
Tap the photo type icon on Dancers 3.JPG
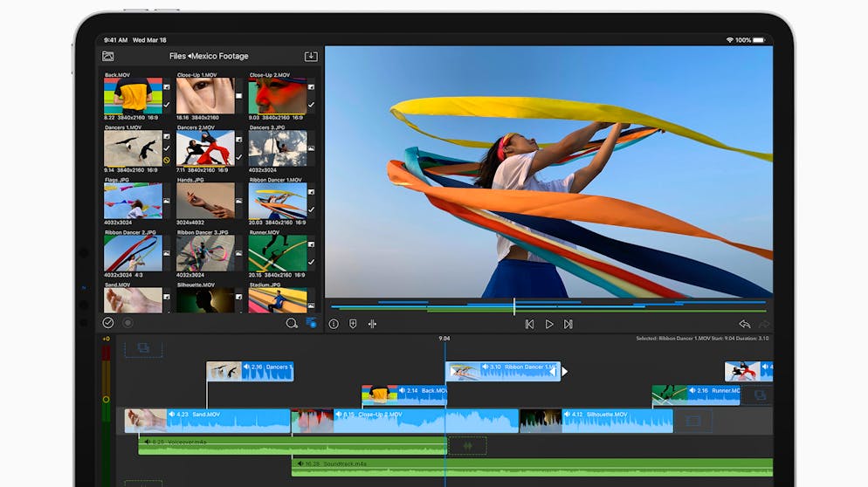(x=311, y=148)
